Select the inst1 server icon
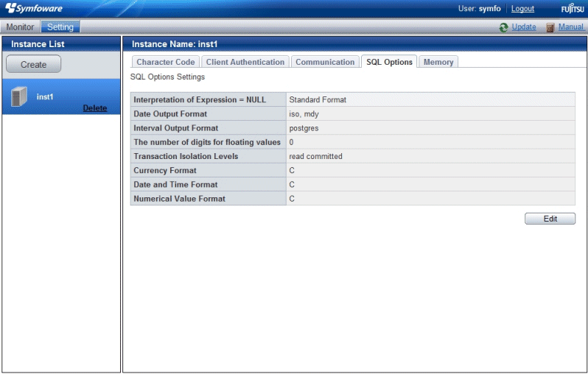This screenshot has height=374, width=588. pyautogui.click(x=18, y=96)
